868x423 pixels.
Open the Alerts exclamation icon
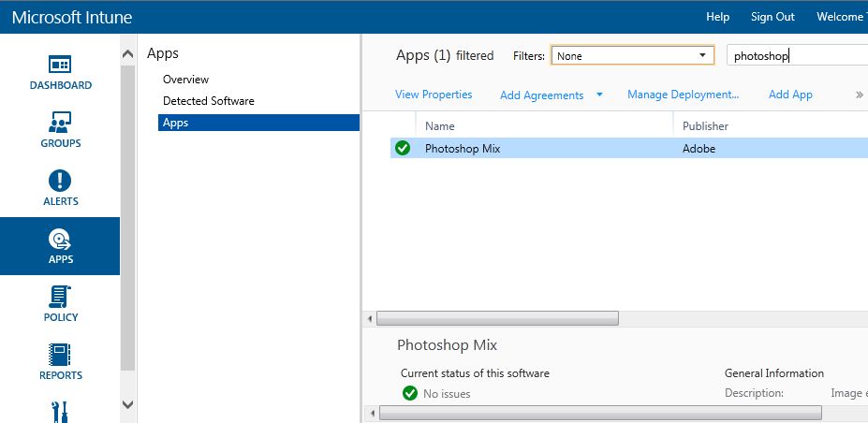[60, 181]
